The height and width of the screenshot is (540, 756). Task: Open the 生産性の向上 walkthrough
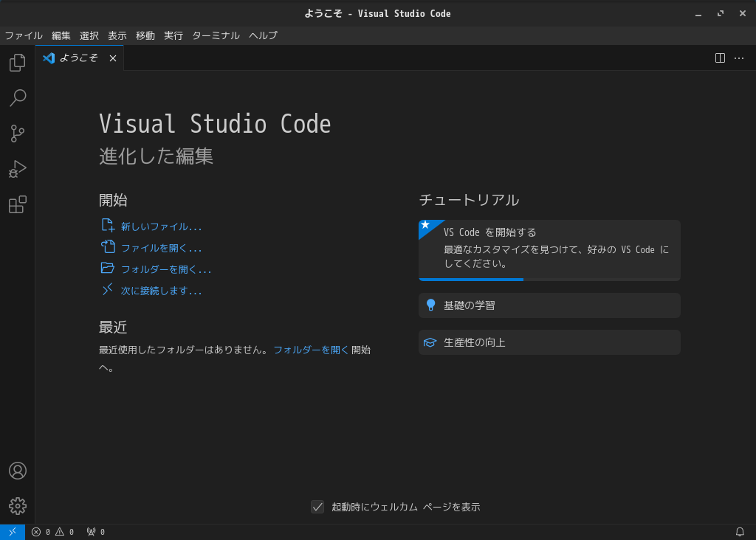pos(549,342)
